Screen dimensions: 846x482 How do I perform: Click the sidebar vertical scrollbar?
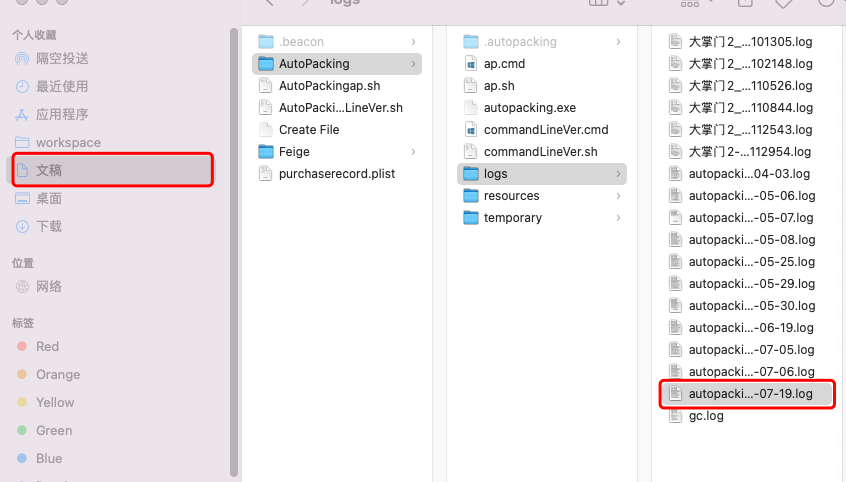point(233,250)
